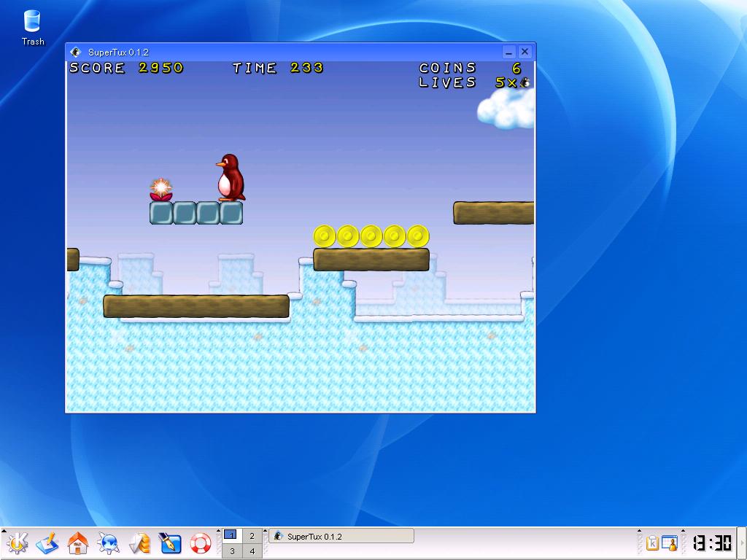Click the red Tux penguin character

(231, 177)
